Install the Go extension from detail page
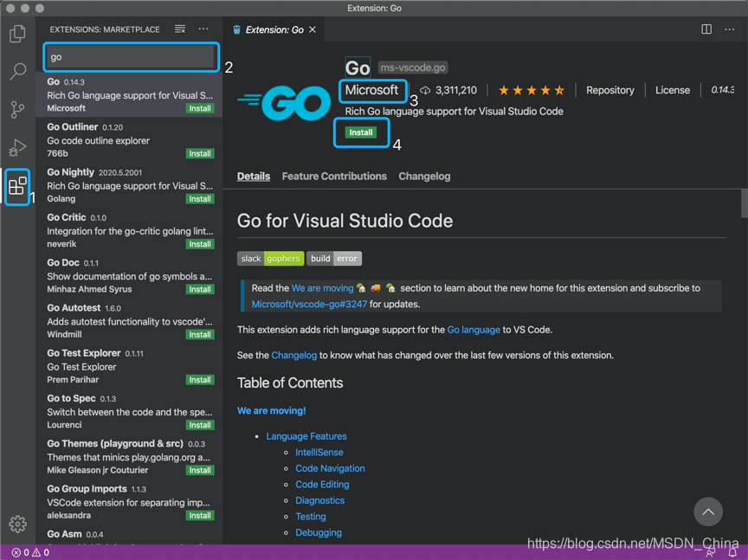Screen dimensions: 748x560 [x=361, y=132]
